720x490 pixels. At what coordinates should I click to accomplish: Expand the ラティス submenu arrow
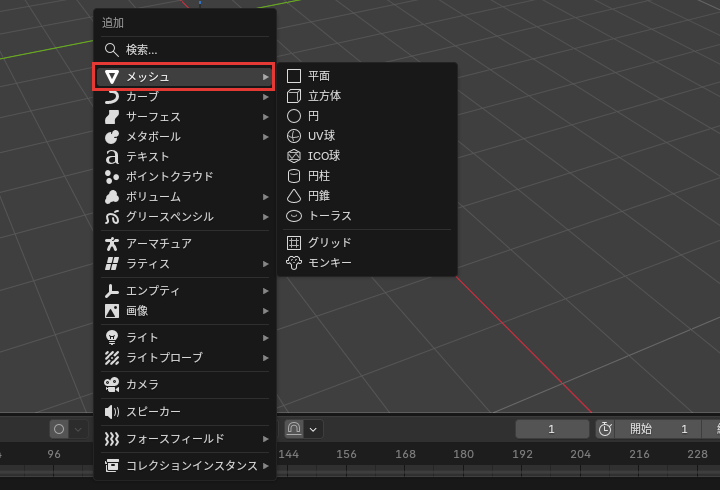tap(265, 264)
